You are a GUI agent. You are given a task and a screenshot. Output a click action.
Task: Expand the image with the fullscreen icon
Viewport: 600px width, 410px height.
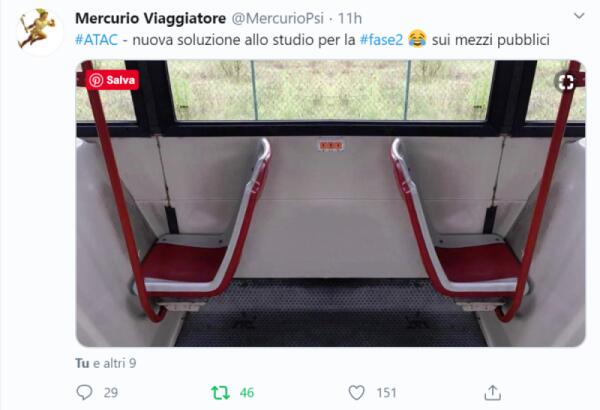click(x=566, y=82)
